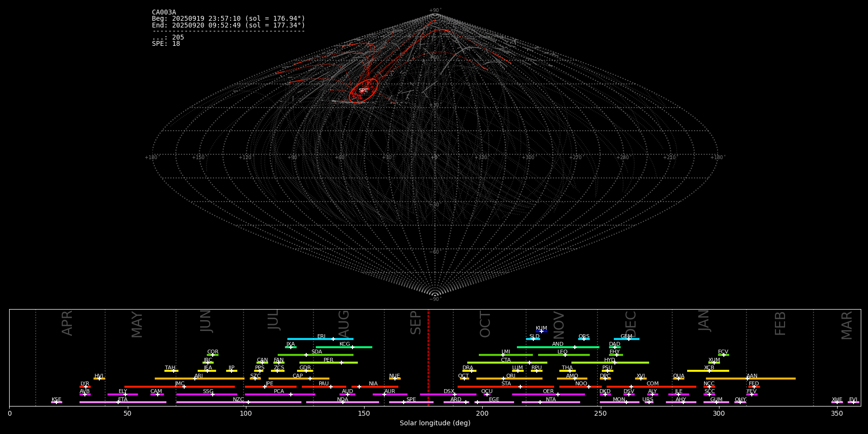Click the APR month label
868x434 pixels.
pos(67,323)
